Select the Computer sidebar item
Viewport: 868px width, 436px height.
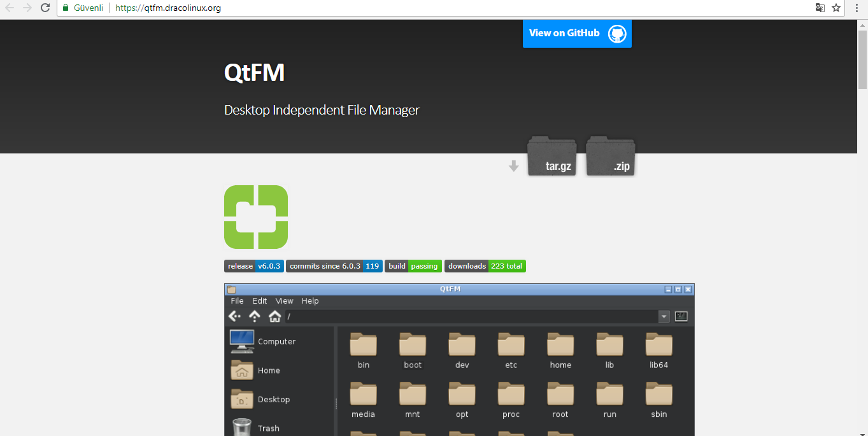tap(262, 342)
